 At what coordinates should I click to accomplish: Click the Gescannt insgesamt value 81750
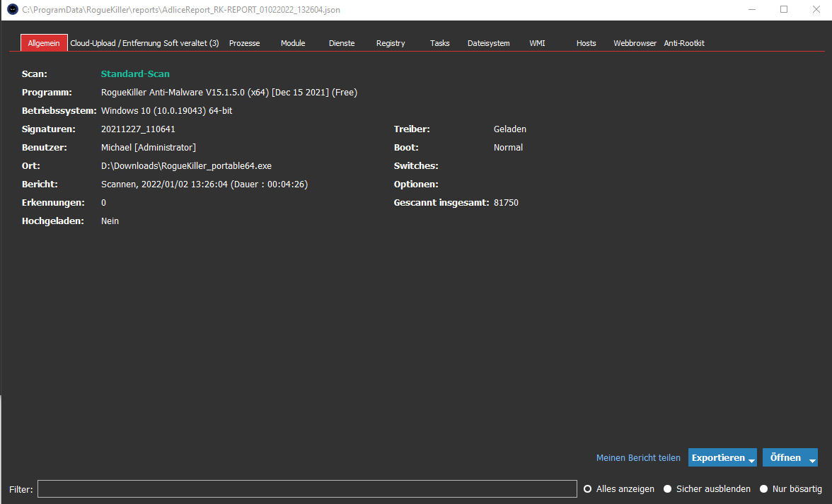point(507,202)
